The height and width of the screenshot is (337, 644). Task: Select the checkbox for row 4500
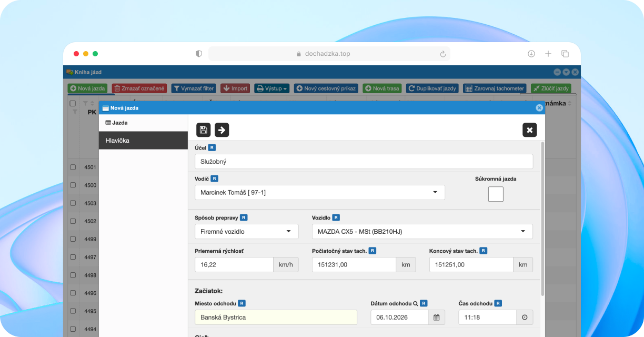coord(73,185)
